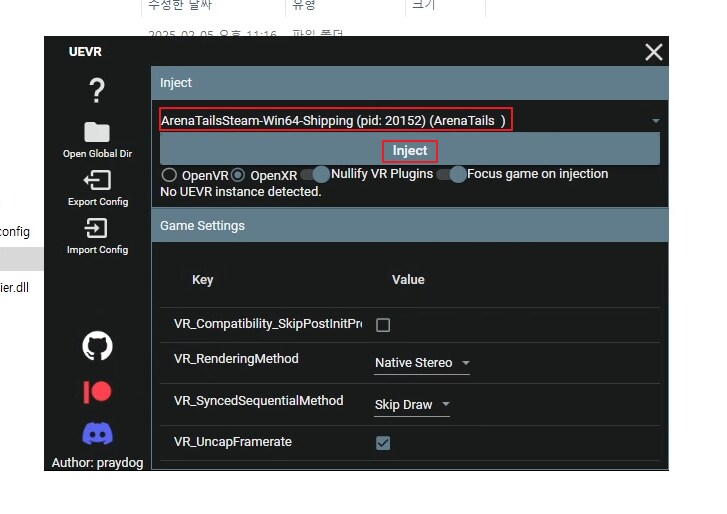Click the Inject section header

point(410,83)
